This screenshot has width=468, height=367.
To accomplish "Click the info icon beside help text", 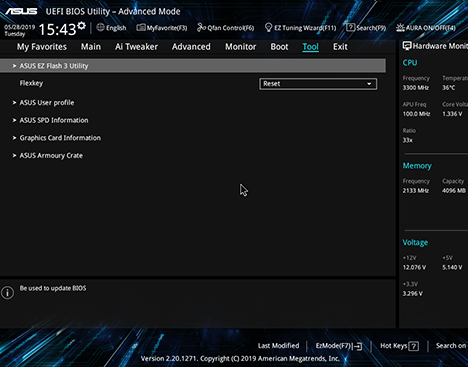I will coord(7,293).
